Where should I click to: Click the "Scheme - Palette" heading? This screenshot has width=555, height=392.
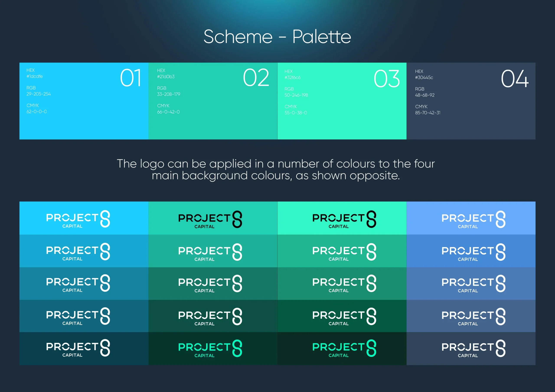pyautogui.click(x=277, y=37)
